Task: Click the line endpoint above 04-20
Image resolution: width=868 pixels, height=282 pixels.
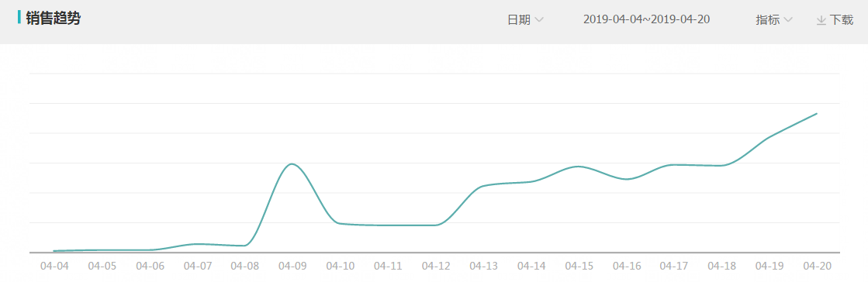Action: click(x=817, y=113)
